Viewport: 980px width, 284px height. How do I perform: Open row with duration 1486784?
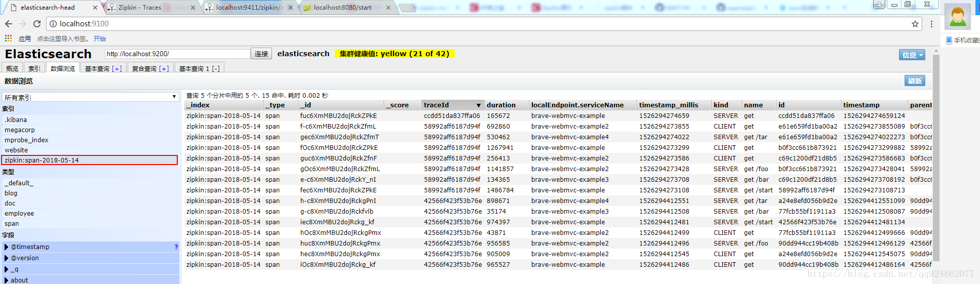coord(558,190)
